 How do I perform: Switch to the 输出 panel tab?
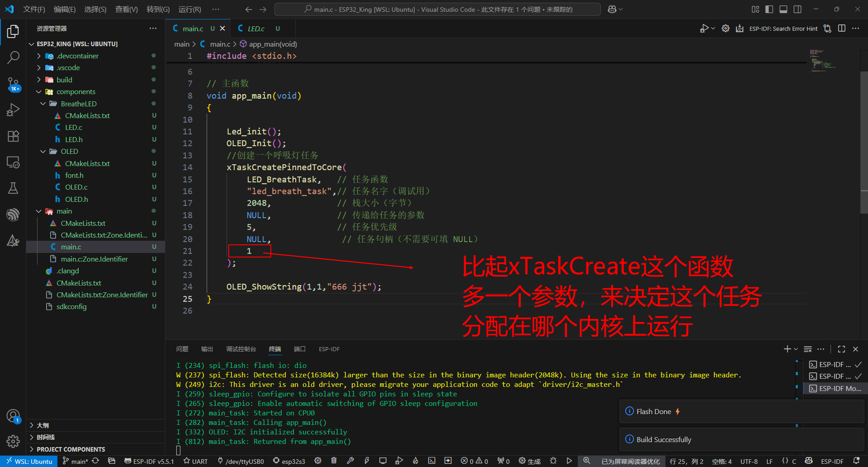coord(207,349)
